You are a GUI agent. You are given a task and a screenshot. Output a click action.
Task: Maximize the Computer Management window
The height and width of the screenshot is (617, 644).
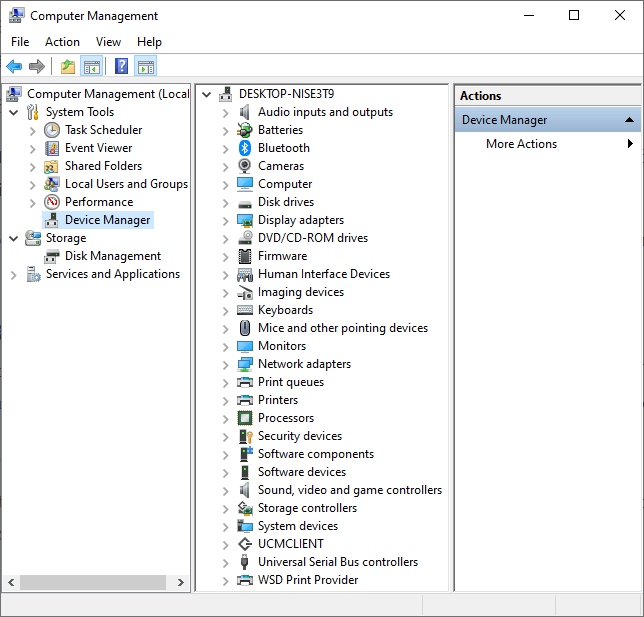pyautogui.click(x=574, y=16)
